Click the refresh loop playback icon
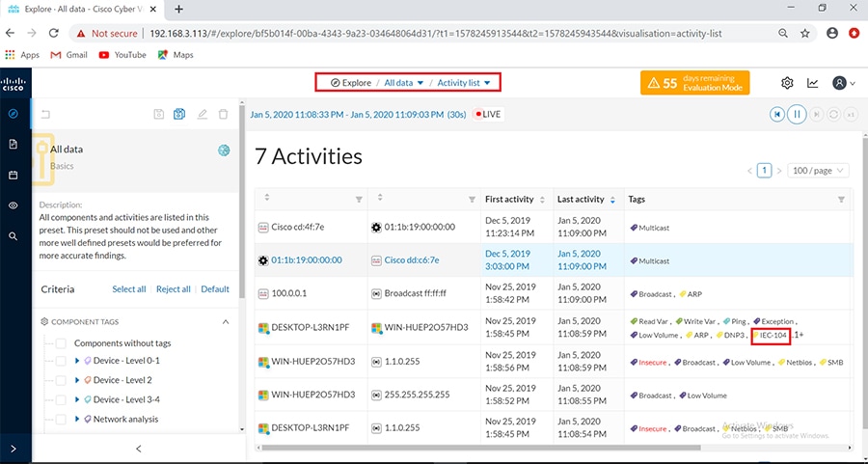This screenshot has width=868, height=464. pyautogui.click(x=833, y=115)
